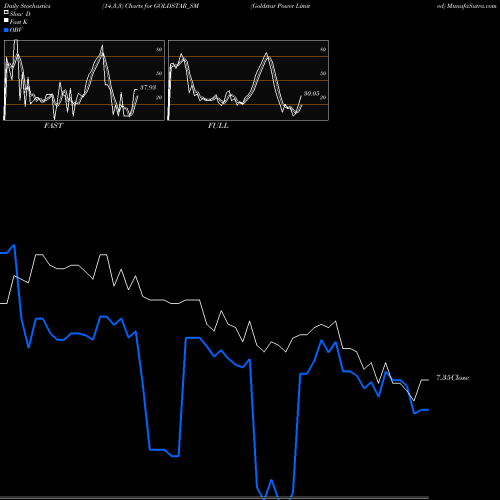Click the FAST stochastic chart panel
This screenshot has width=500, height=500.
[x=84, y=80]
